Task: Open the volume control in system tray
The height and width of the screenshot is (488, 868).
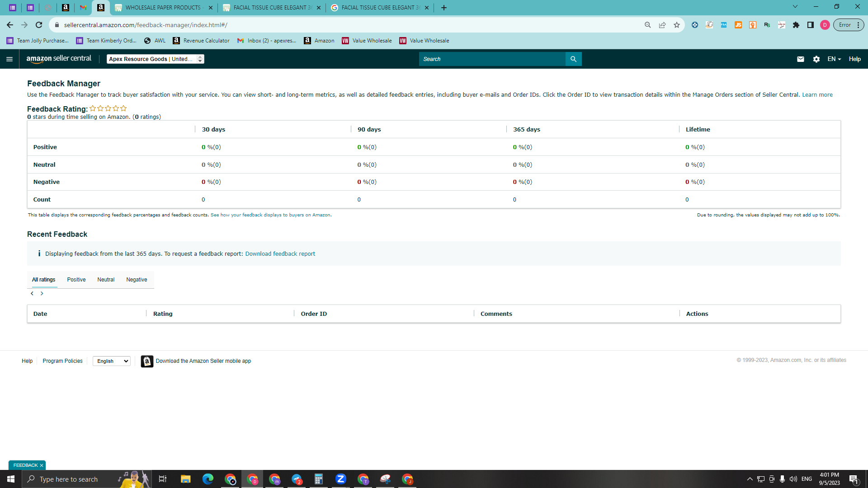Action: (793, 479)
